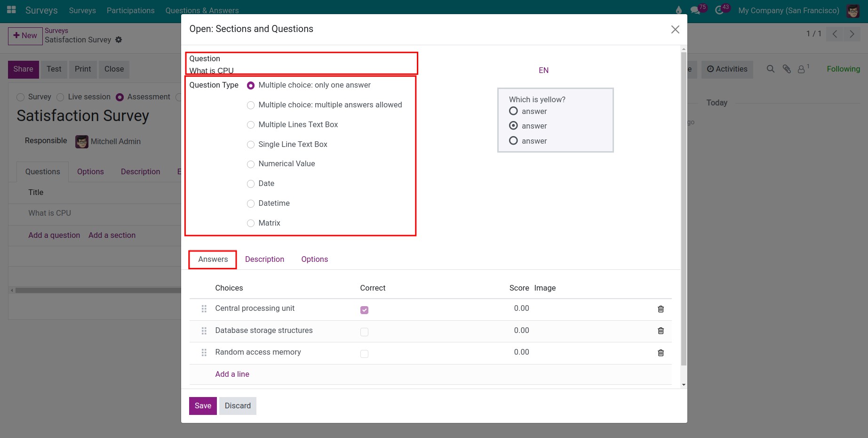Go to the next record arrow
The width and height of the screenshot is (868, 438).
[x=852, y=34]
